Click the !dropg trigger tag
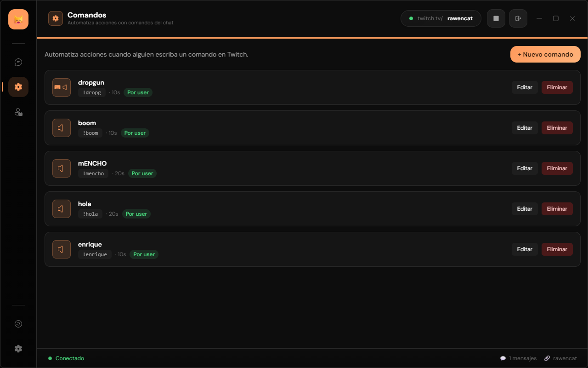588x368 pixels. click(x=92, y=92)
